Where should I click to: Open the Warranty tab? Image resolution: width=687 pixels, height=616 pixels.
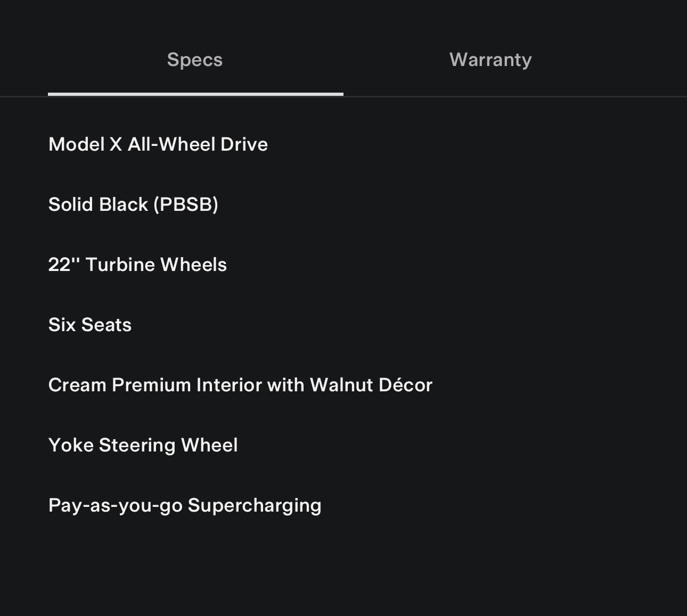tap(490, 60)
